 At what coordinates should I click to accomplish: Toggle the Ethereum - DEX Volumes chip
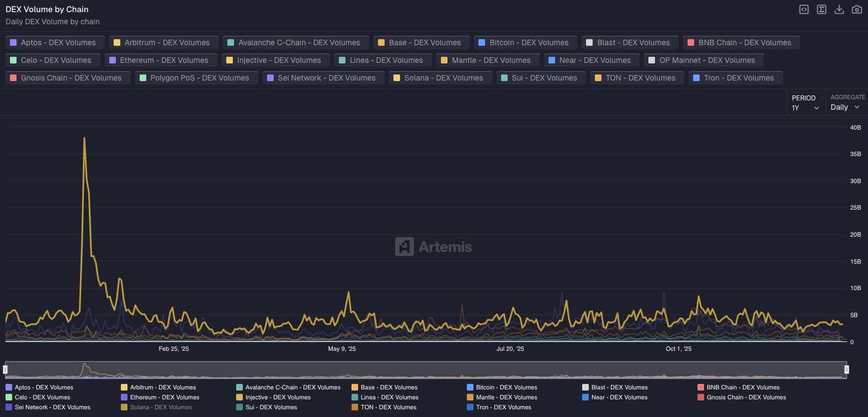coord(159,60)
